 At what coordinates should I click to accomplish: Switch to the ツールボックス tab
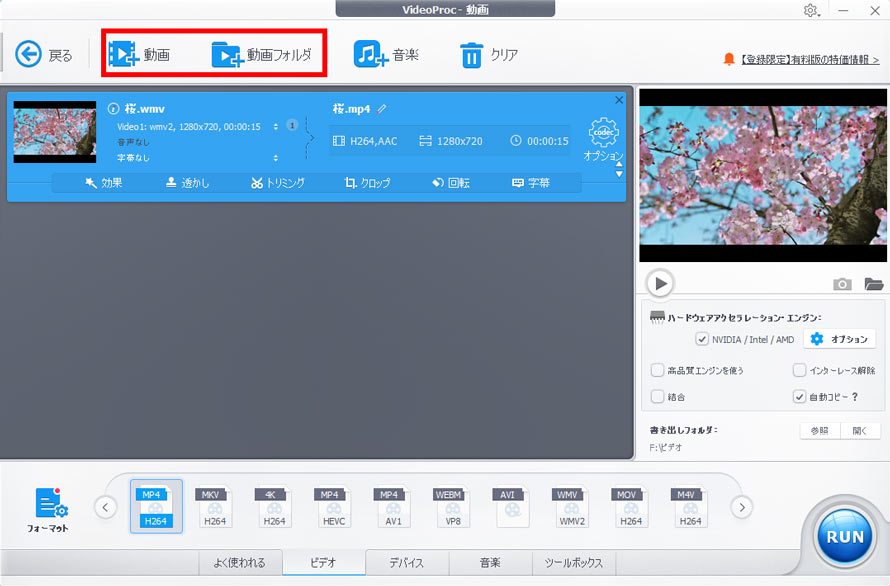(574, 563)
